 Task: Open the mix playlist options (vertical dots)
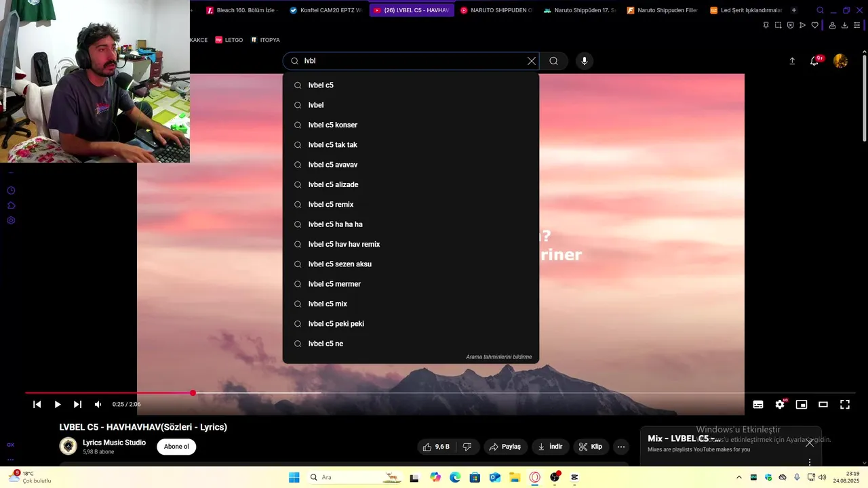pos(809,462)
